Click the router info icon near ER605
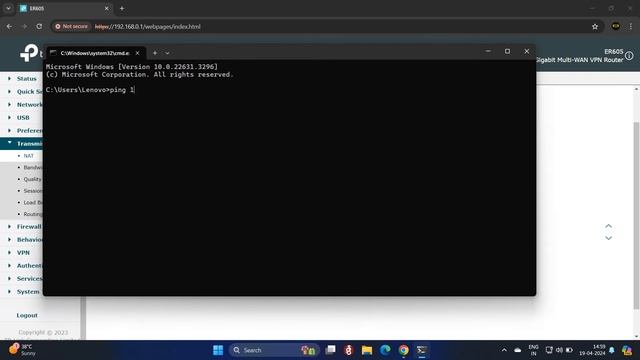 click(629, 56)
